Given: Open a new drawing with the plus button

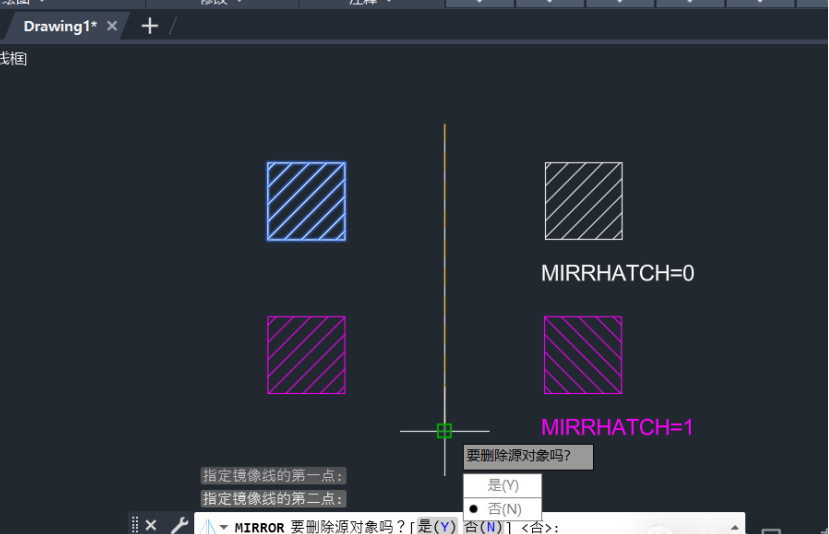Looking at the screenshot, I should [150, 26].
